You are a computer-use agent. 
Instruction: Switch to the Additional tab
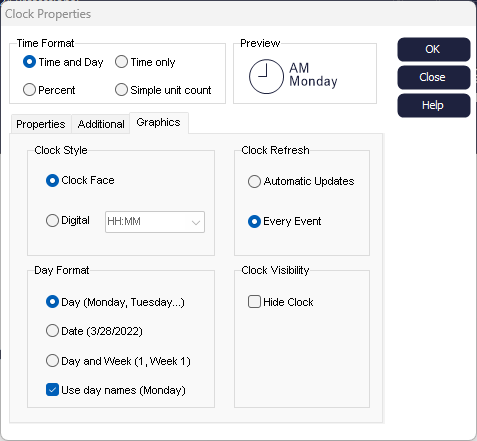click(101, 124)
